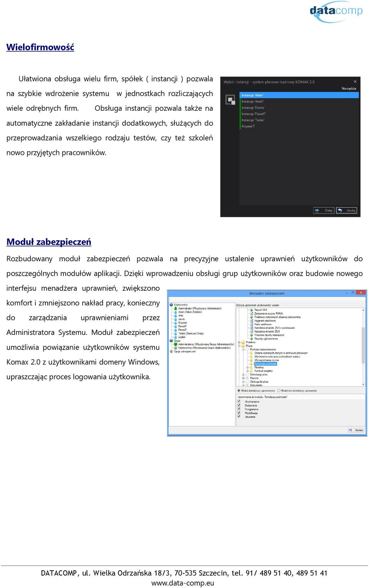Select Wyrównania płac przy podwyżkach wstecz
Image resolution: width=369 pixels, height=588 pixels.
(277, 356)
